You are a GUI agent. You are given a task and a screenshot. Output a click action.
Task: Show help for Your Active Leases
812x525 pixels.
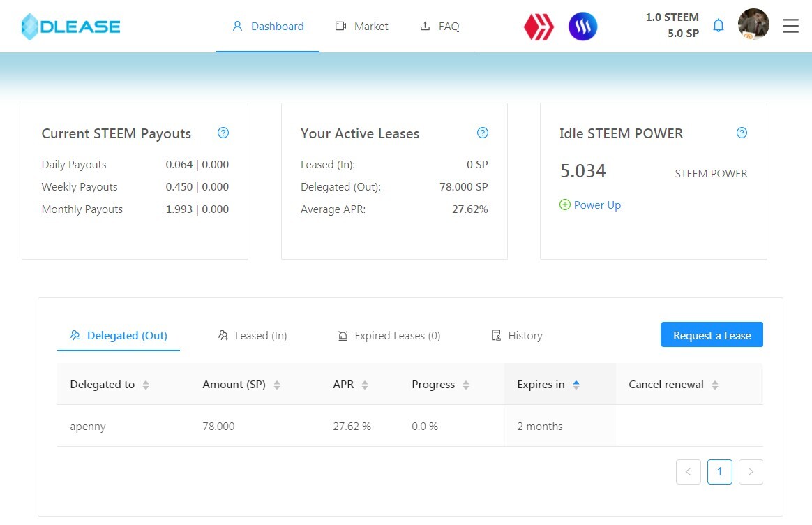click(483, 133)
